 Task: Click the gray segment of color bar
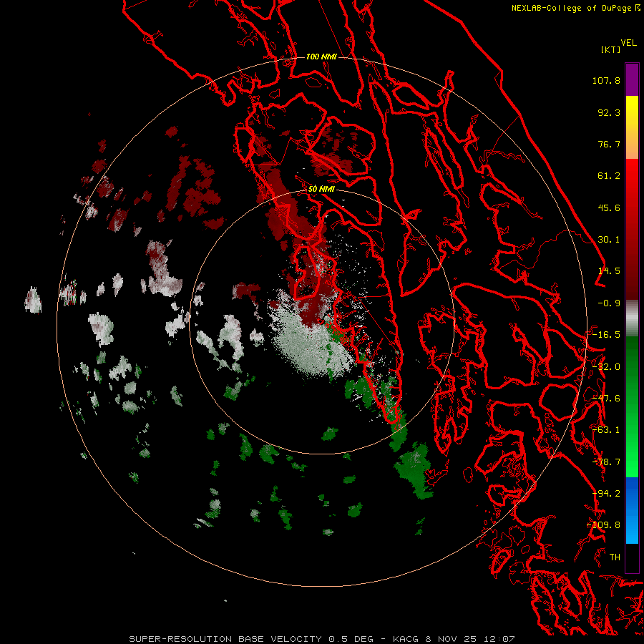coord(632,318)
